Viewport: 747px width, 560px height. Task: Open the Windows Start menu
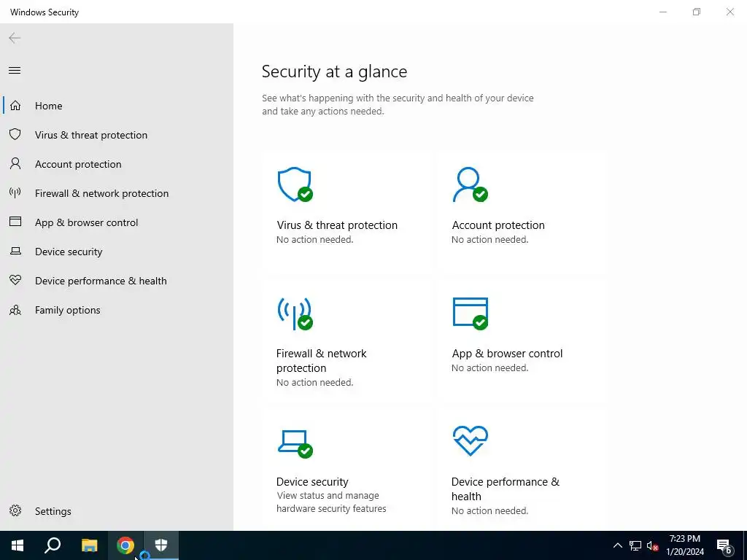[18, 545]
